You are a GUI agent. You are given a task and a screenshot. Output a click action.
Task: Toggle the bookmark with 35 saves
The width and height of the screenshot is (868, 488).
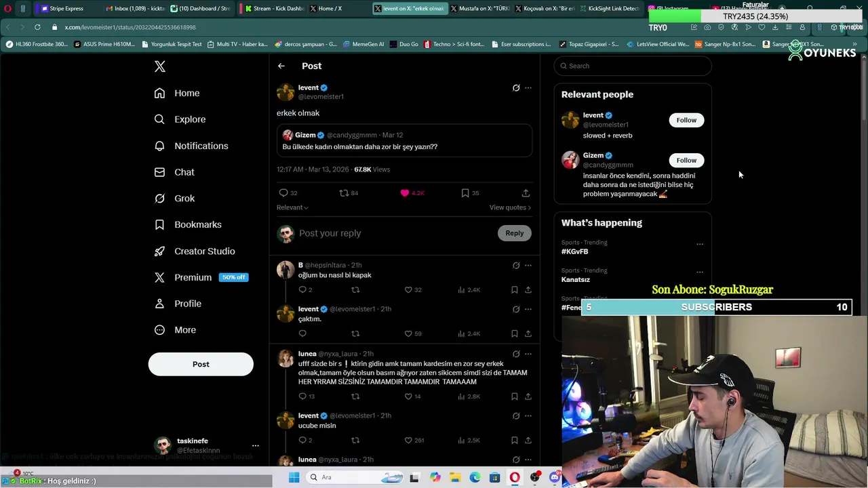[470, 193]
